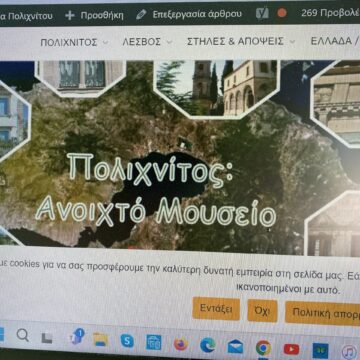Open the dark green app icon in taskbar
The height and width of the screenshot is (360, 360).
(x=320, y=351)
